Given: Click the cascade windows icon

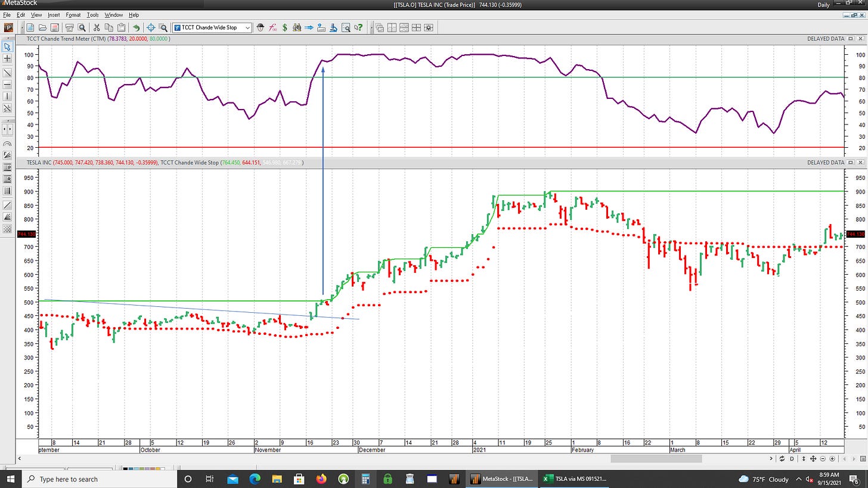Looking at the screenshot, I should [379, 27].
